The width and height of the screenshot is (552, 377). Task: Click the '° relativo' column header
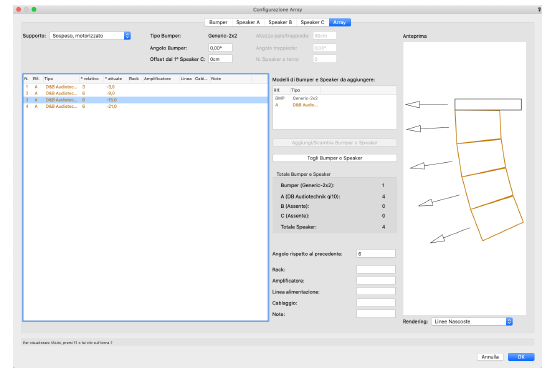coord(91,78)
